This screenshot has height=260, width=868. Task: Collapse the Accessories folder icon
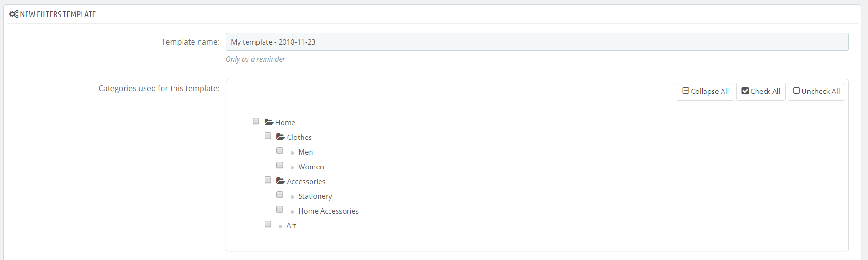coord(281,181)
